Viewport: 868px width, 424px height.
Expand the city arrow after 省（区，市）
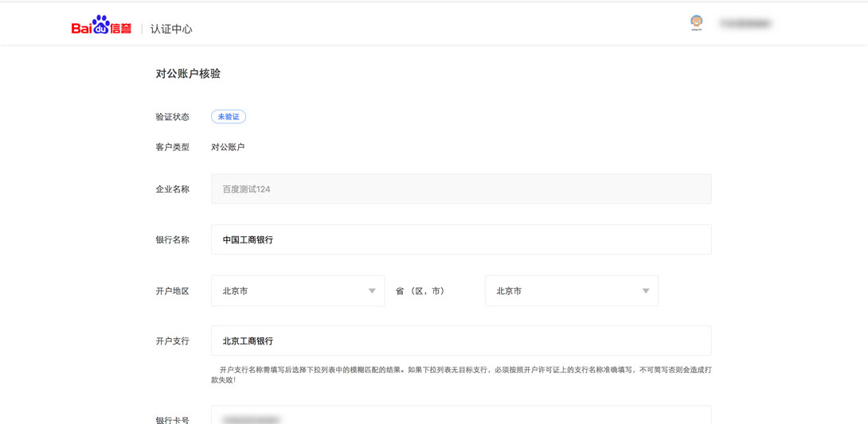pyautogui.click(x=646, y=291)
